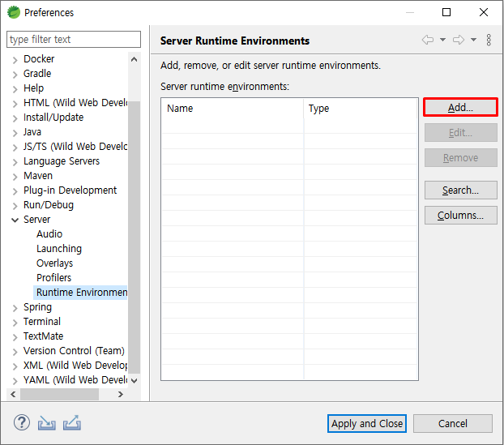The image size is (504, 445).
Task: Select the HTML (Wild Web Developer) item
Action: coord(75,103)
